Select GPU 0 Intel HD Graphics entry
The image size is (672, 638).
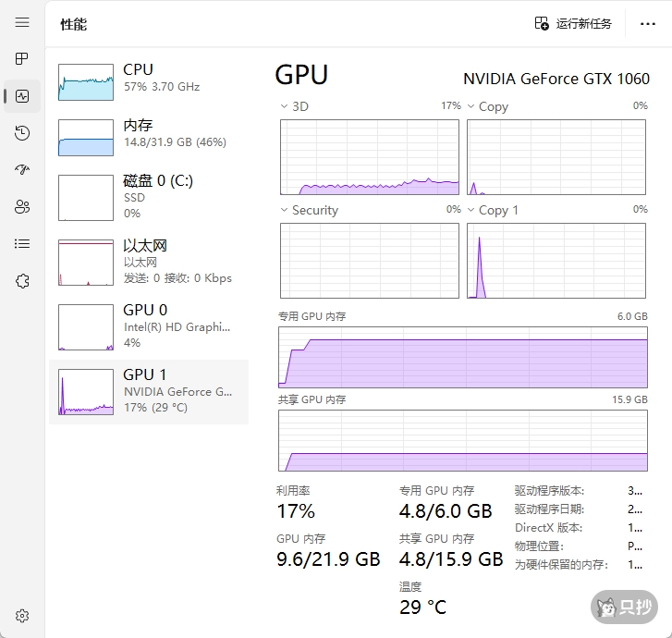click(x=149, y=325)
